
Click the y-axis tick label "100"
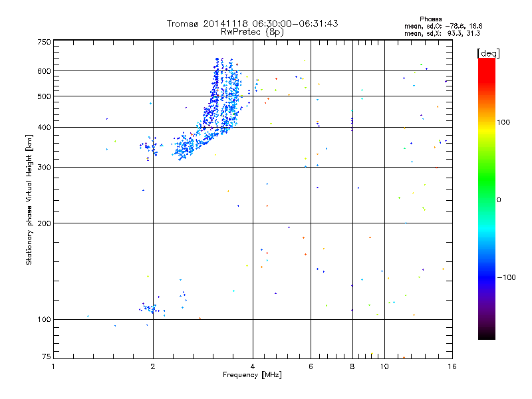pyautogui.click(x=44, y=320)
